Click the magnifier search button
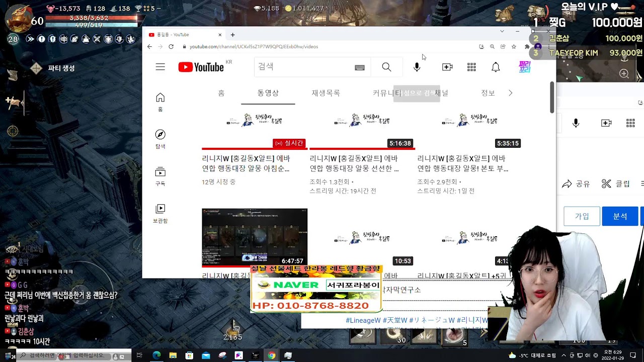Image resolution: width=644 pixels, height=362 pixels. click(386, 67)
